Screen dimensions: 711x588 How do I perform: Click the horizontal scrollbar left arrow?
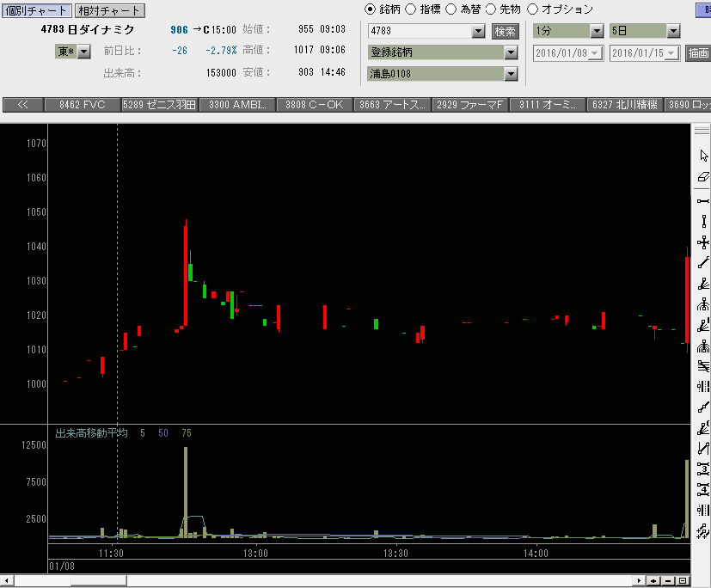tap(7, 581)
